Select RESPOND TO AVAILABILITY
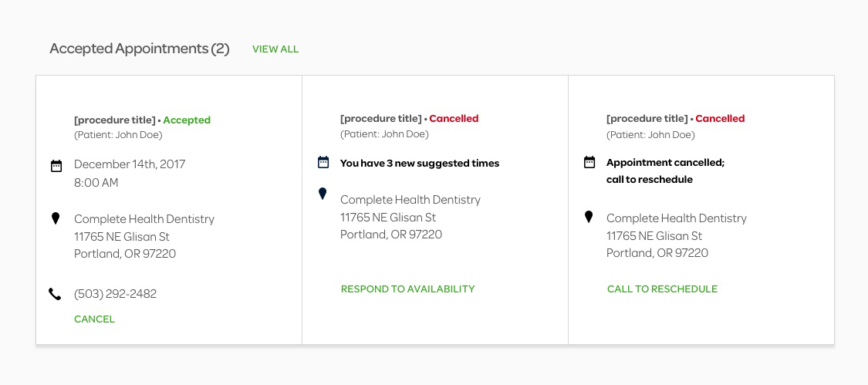Screen dimensions: 868x385 [x=408, y=289]
